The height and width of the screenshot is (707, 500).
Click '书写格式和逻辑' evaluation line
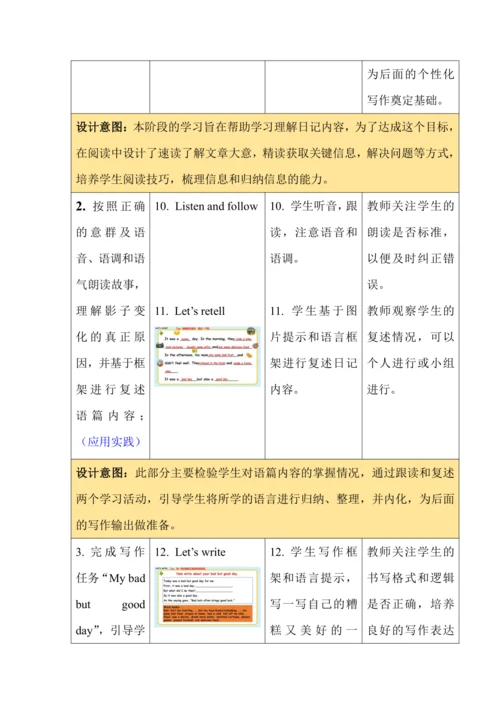point(410,578)
